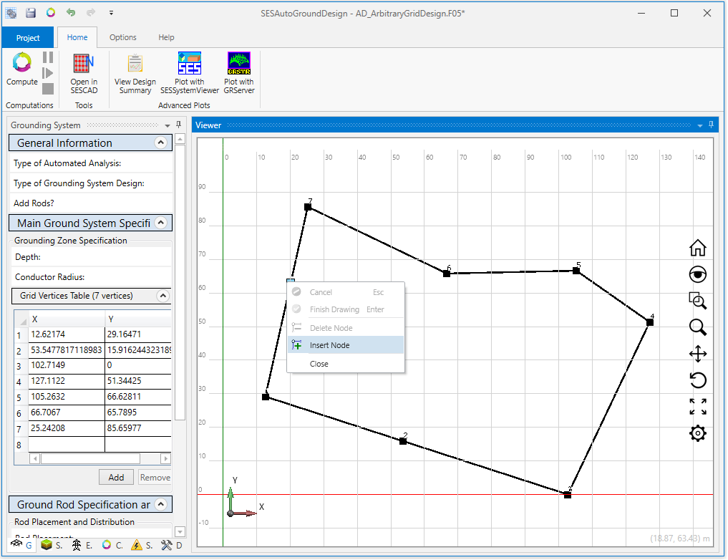This screenshot has height=560, width=728.
Task: Click the Save icon in title bar
Action: [31, 13]
